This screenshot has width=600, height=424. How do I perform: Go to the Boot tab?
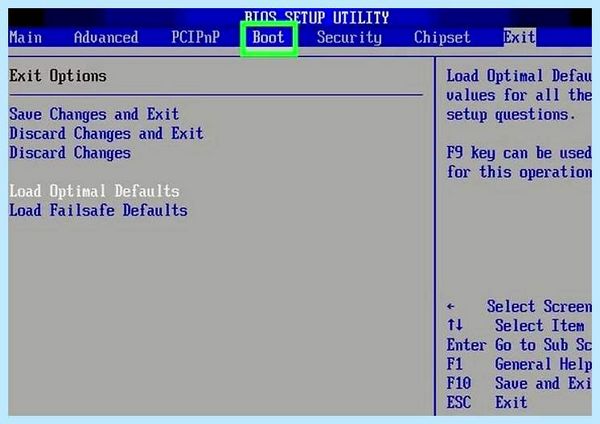pos(268,38)
